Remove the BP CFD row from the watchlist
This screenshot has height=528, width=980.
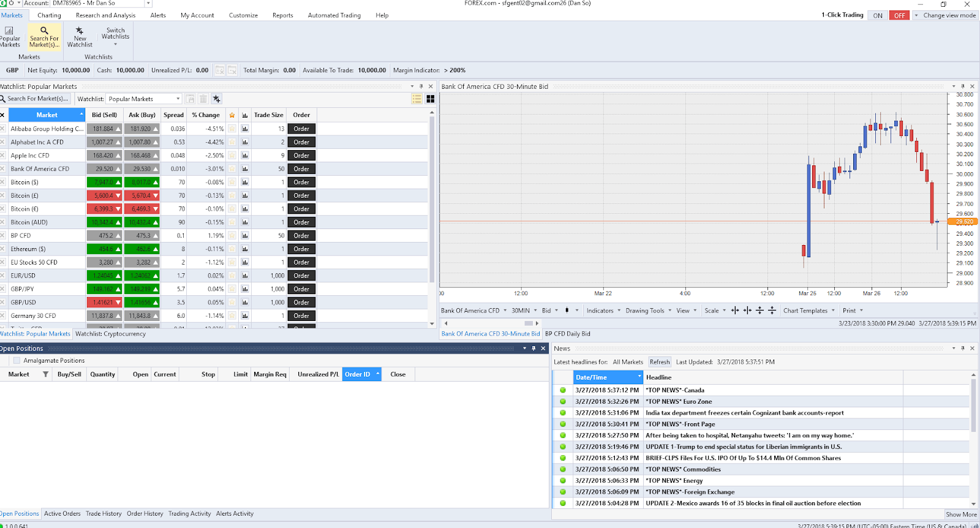pyautogui.click(x=2, y=235)
